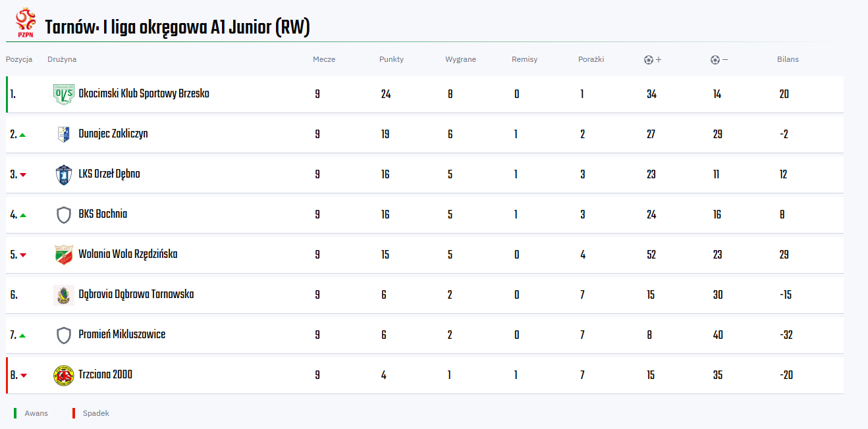Open Okocimski Klub Sportowy Brzesko team link
868x429 pixels.
coord(144,93)
